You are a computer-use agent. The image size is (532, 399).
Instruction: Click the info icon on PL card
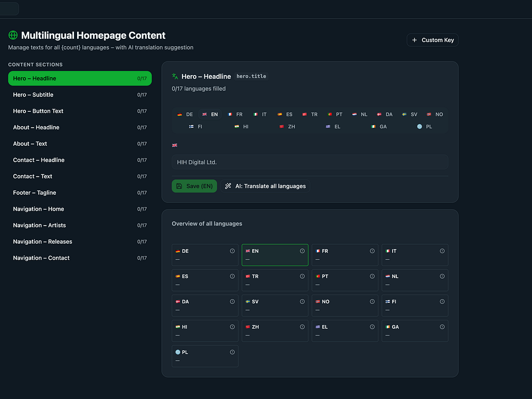[x=232, y=352]
